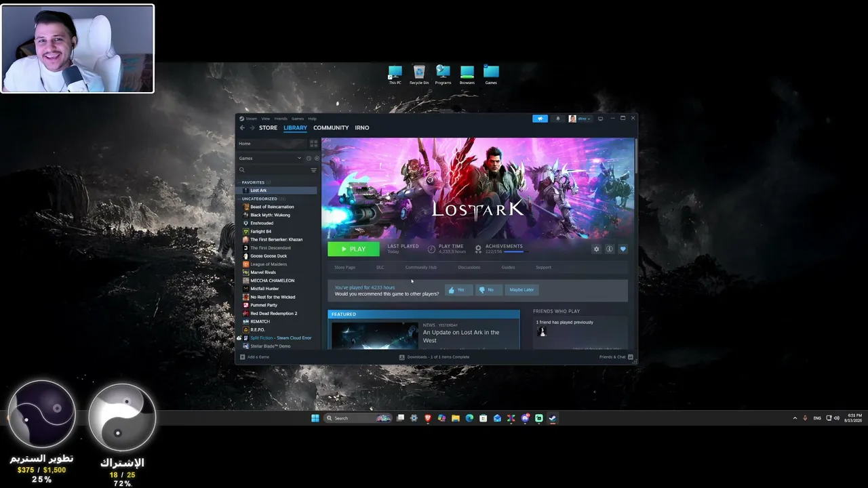Viewport: 868px width, 488px height.
Task: Click No on the recommendation prompt
Action: 488,289
